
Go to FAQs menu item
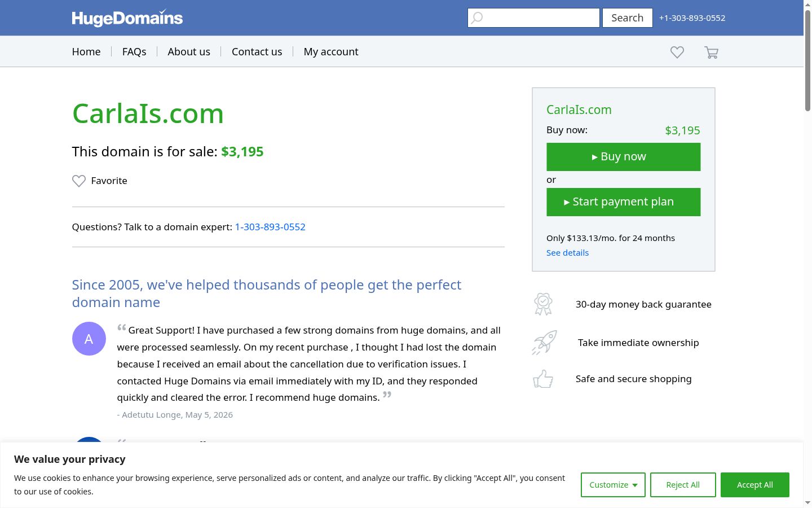[134, 51]
